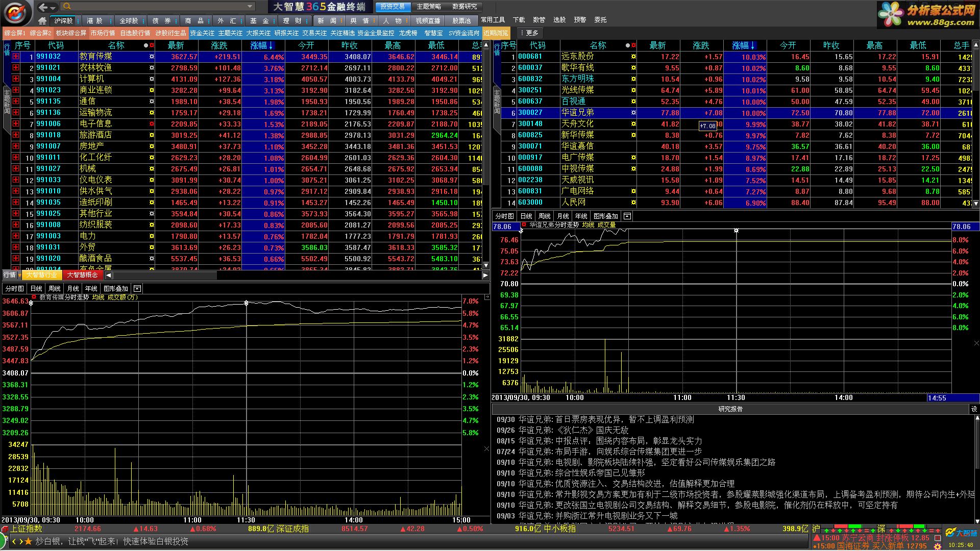Image resolution: width=980 pixels, height=551 pixels.
Task: Click the horizontal scrollbar under left table
Action: pyautogui.click(x=297, y=275)
